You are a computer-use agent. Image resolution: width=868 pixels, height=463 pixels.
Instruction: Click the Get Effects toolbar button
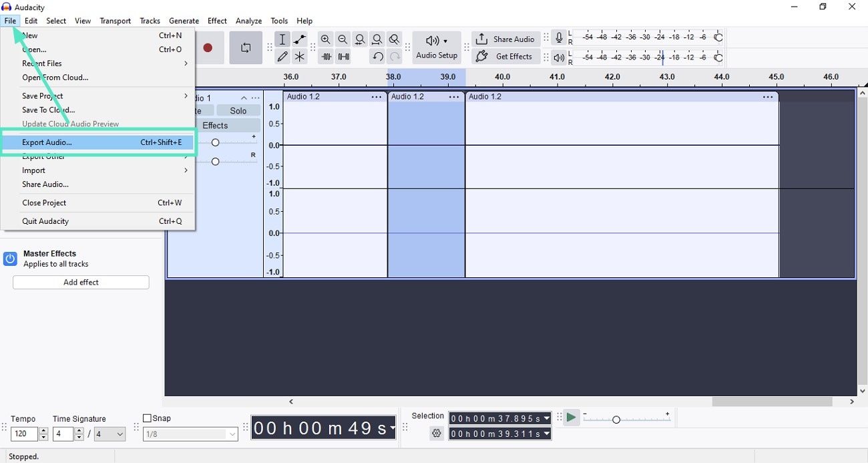point(505,57)
